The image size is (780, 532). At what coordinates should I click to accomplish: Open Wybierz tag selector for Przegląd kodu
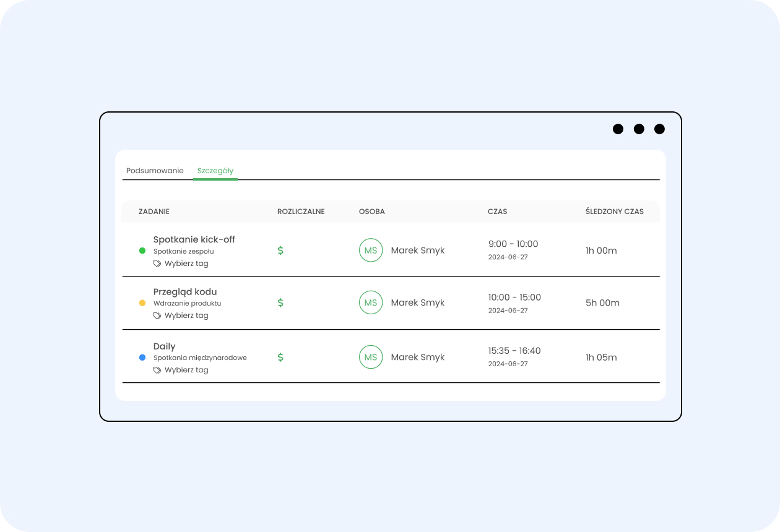point(186,315)
